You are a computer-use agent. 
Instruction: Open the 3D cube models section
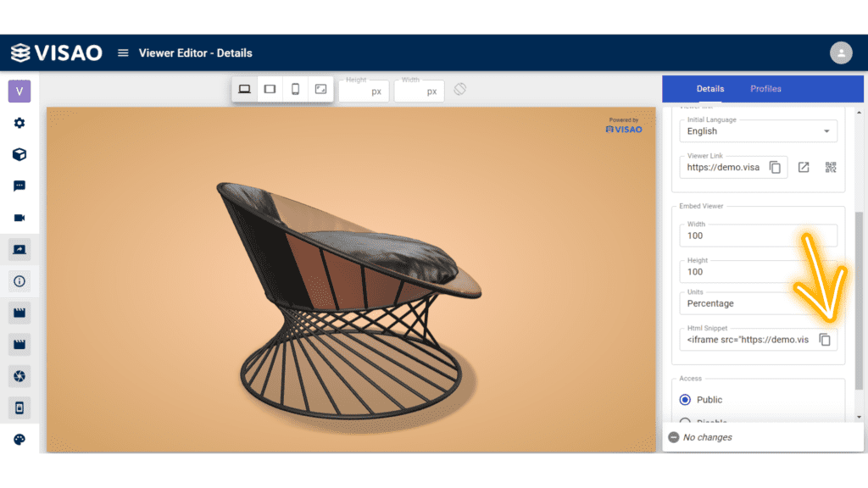click(x=19, y=154)
